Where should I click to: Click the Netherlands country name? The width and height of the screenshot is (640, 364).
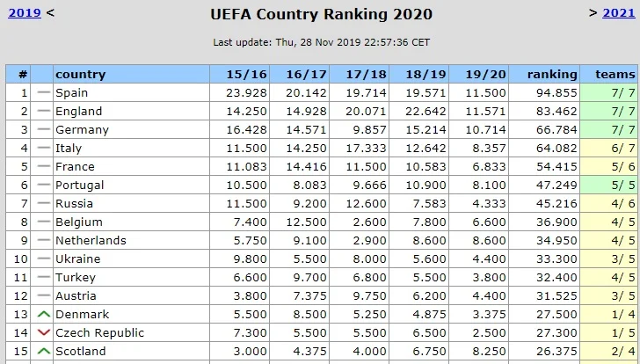[x=90, y=241]
